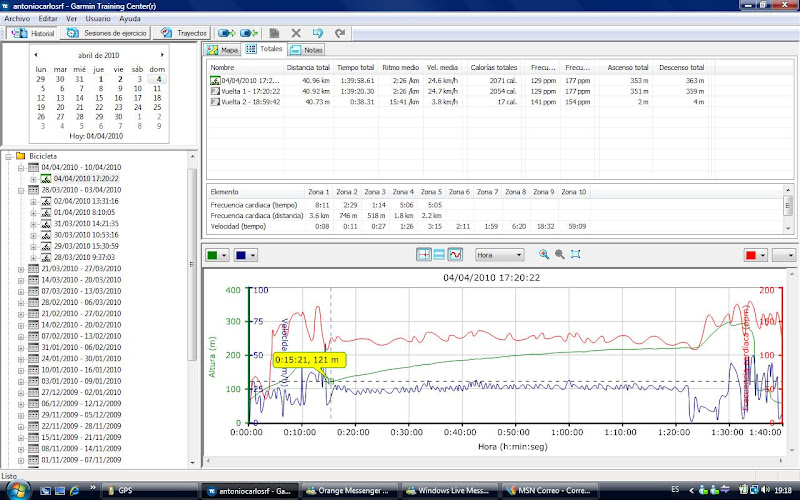Screen dimensions: 800x500
Task: Open green altitude series dropdown
Action: click(224, 255)
